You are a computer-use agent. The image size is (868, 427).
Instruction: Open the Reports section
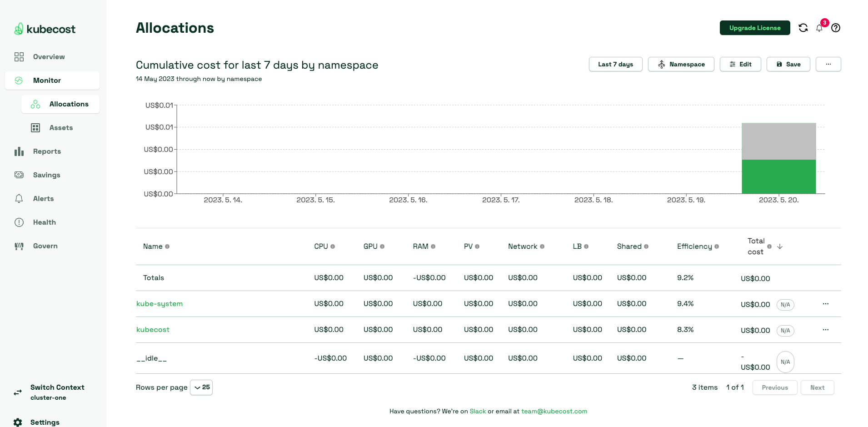47,151
